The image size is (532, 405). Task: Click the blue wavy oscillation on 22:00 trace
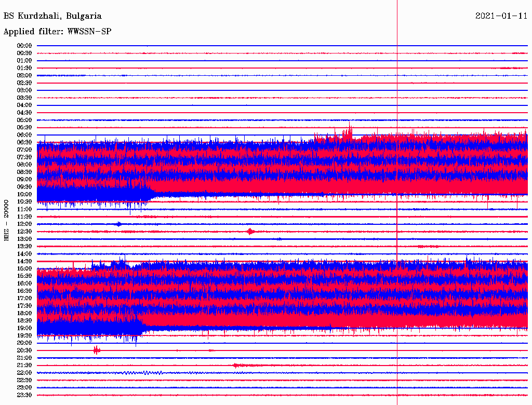tap(143, 373)
